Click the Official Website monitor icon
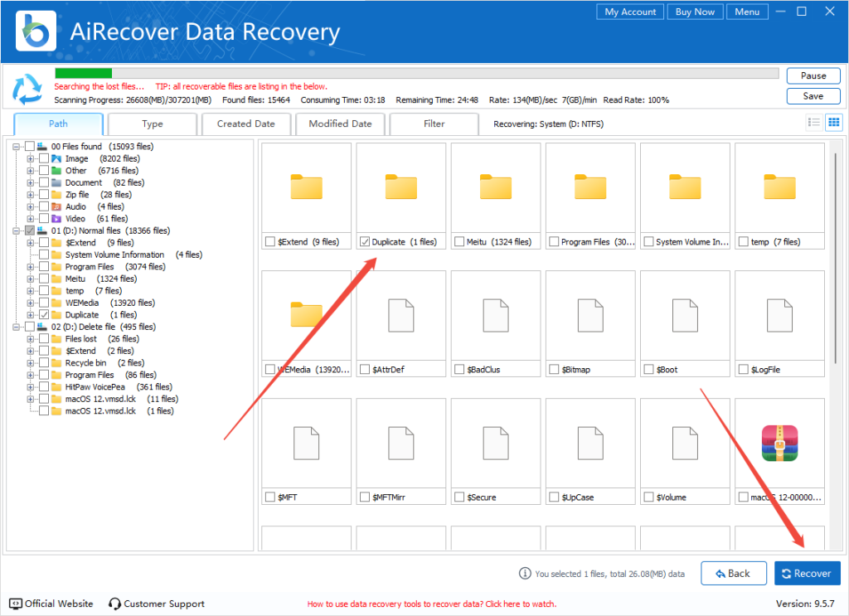 point(16,604)
